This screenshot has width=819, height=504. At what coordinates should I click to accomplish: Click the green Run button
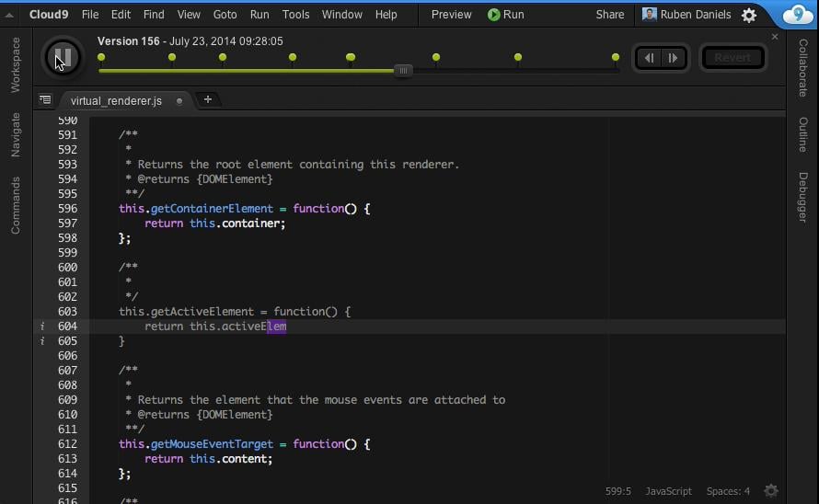click(x=505, y=15)
